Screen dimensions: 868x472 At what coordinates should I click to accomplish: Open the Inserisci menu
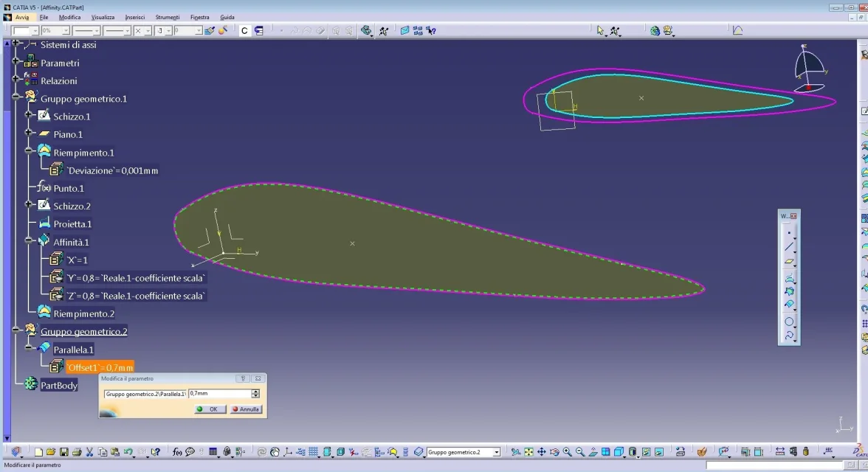point(135,17)
